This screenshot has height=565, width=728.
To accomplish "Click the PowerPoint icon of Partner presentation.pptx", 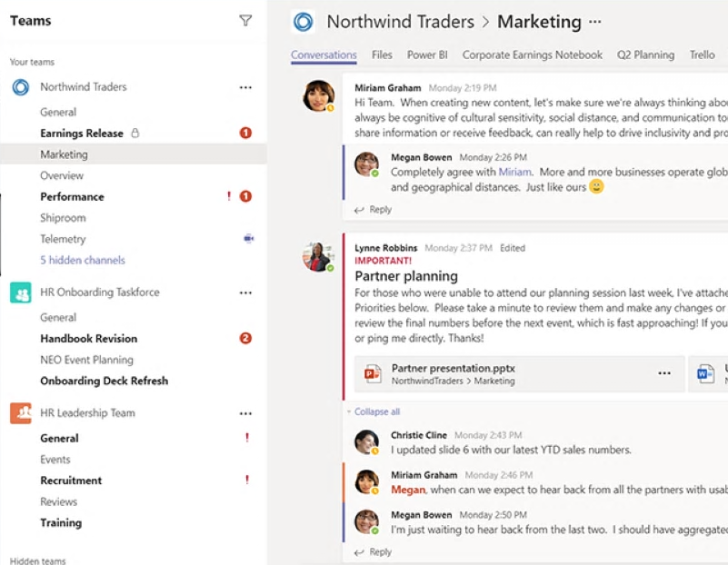I will click(x=373, y=373).
